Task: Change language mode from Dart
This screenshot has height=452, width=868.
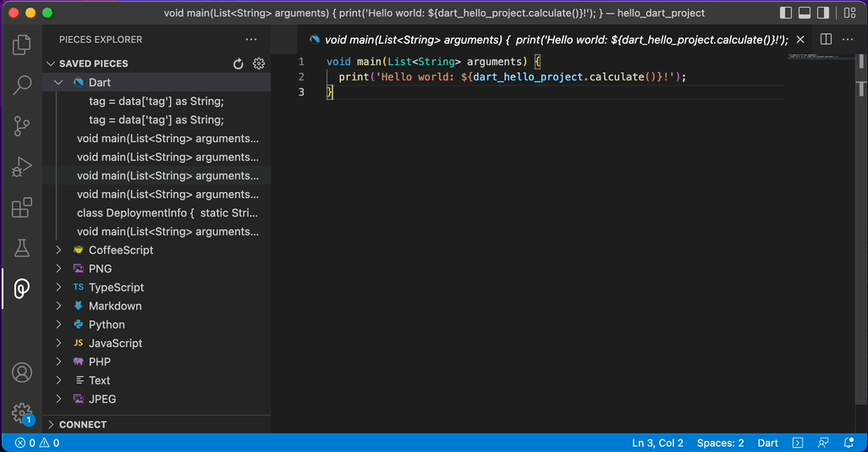Action: pos(768,444)
